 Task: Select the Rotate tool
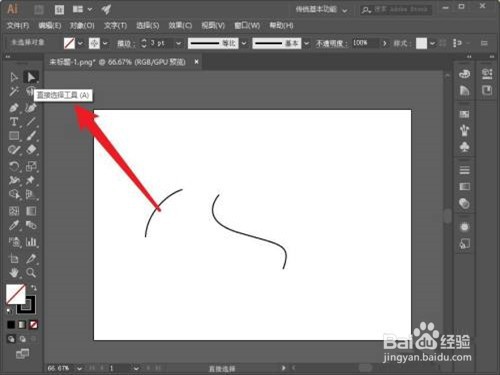(x=14, y=166)
